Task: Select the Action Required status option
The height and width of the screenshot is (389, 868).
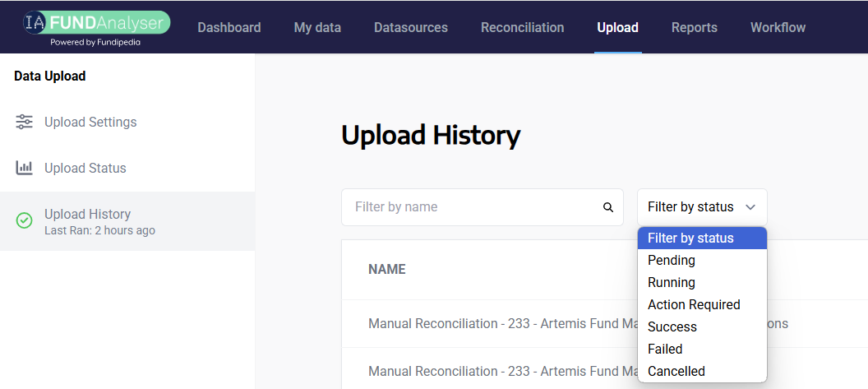Action: click(694, 304)
